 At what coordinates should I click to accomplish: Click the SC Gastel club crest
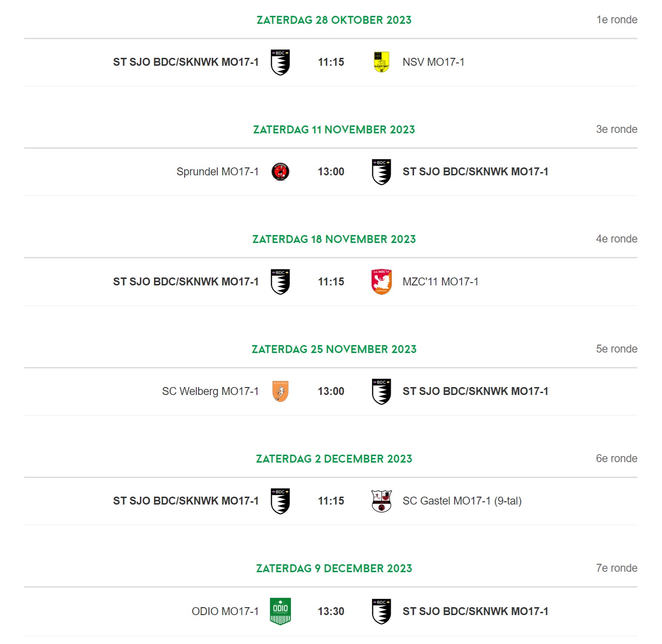(x=381, y=501)
